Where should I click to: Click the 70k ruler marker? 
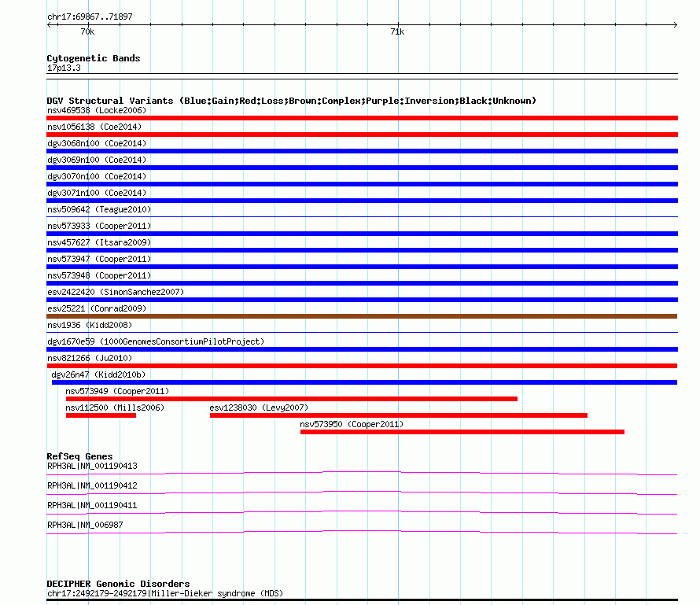[x=87, y=31]
